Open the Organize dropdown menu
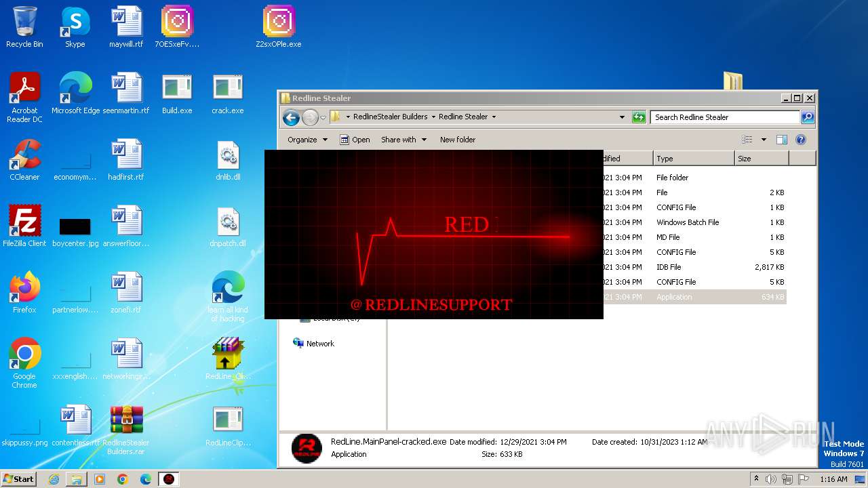The width and height of the screenshot is (868, 488). (x=307, y=140)
